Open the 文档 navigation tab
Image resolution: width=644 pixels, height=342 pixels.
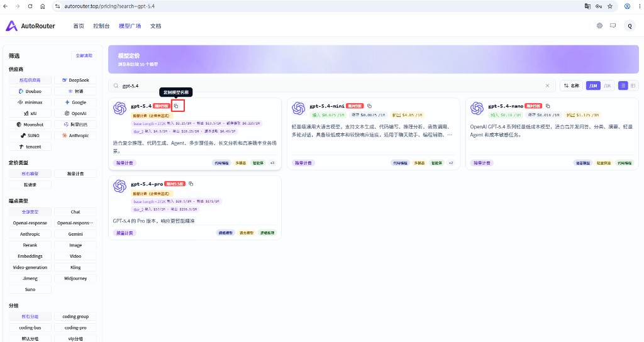[156, 26]
